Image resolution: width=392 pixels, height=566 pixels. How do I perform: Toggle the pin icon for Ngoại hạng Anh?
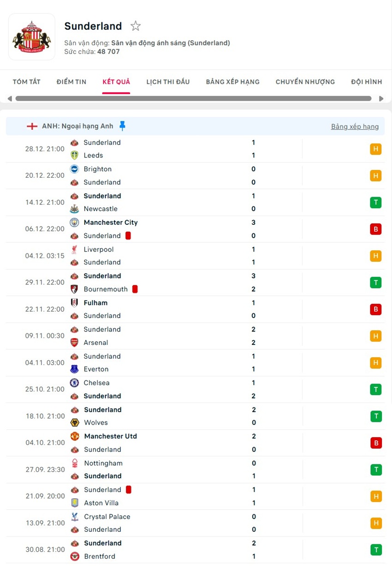point(122,125)
